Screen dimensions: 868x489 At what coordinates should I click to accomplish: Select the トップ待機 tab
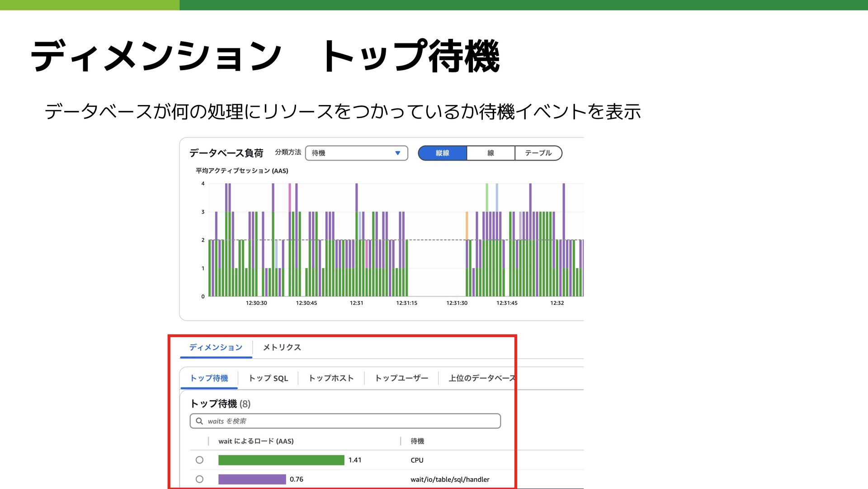pyautogui.click(x=209, y=378)
